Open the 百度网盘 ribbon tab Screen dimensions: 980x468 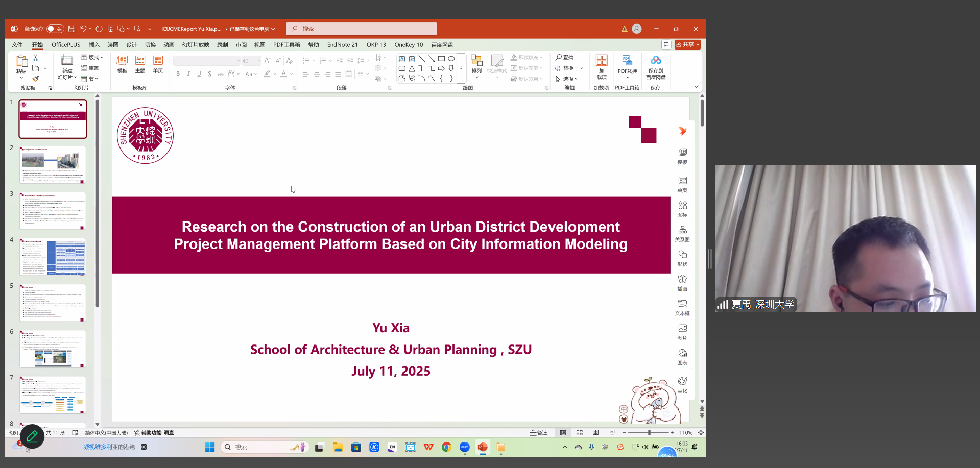442,45
